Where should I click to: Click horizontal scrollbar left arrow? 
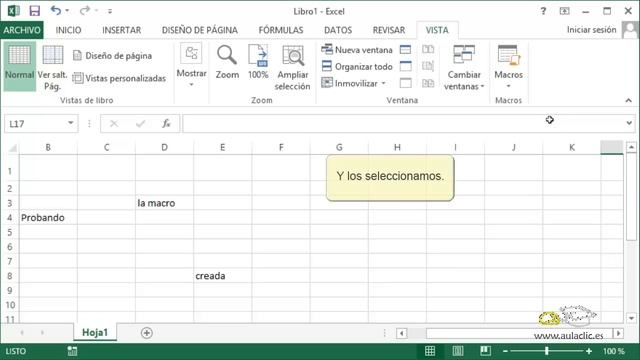coord(402,333)
